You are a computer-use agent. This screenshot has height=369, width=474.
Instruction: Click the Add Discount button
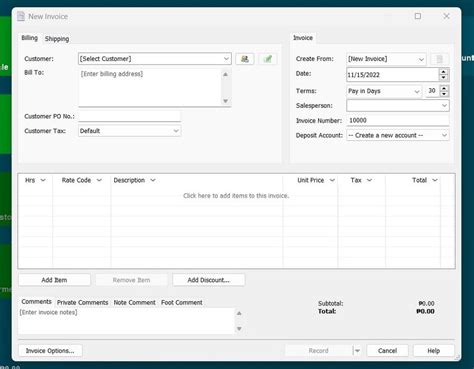209,280
